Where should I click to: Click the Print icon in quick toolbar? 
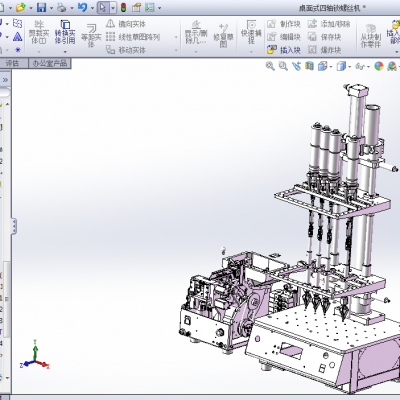pyautogui.click(x=61, y=7)
